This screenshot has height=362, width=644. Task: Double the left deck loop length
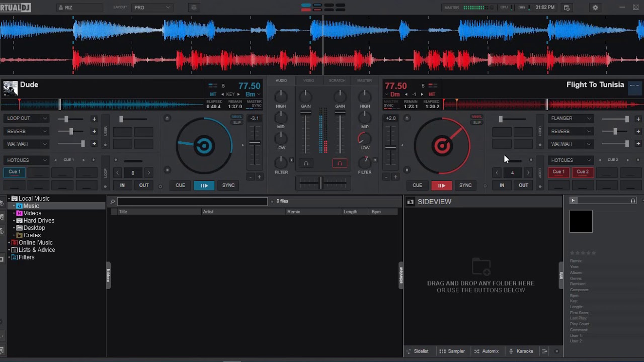pyautogui.click(x=148, y=173)
